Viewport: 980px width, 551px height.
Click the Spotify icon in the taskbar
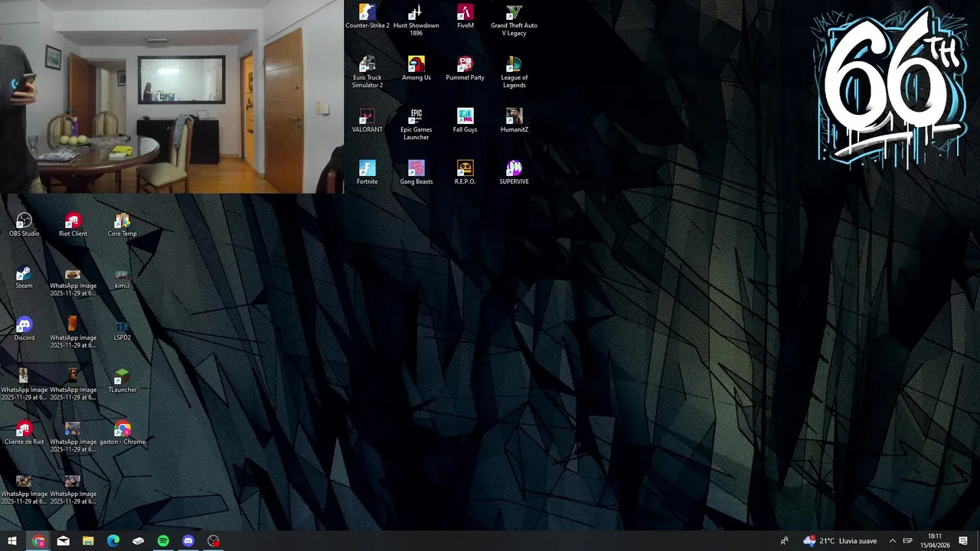coord(163,541)
